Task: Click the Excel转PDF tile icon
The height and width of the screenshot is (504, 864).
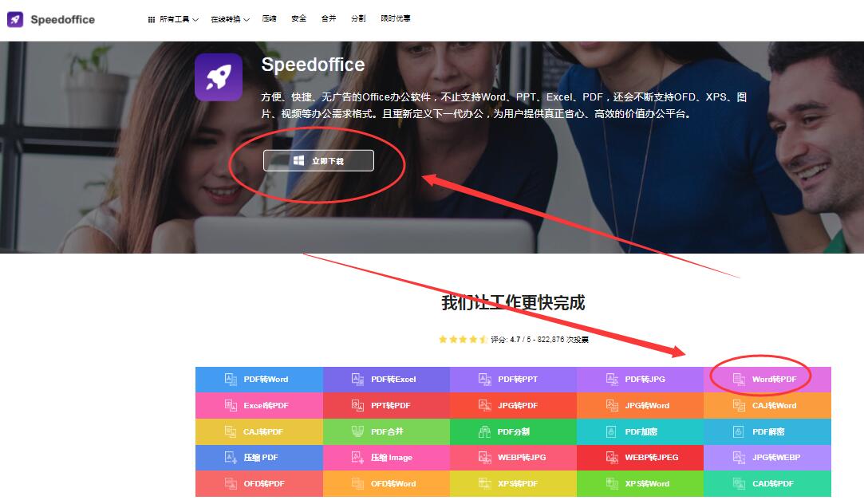Action: click(x=231, y=405)
